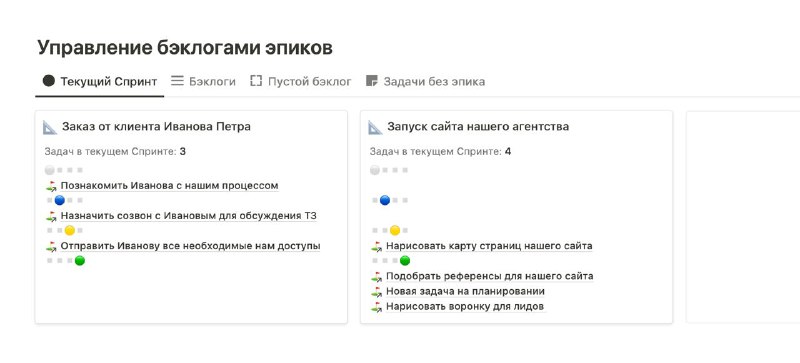This screenshot has width=800, height=363.
Task: Switch to the Бэклоги tab
Action: point(203,82)
